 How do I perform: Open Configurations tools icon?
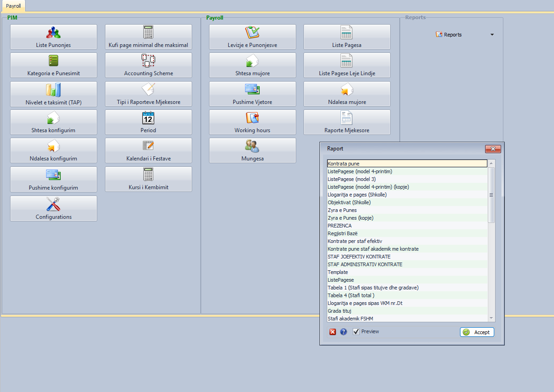(53, 204)
